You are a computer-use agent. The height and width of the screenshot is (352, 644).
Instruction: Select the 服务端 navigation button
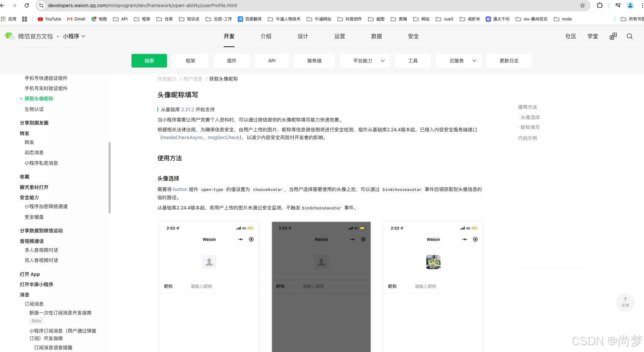coord(314,61)
